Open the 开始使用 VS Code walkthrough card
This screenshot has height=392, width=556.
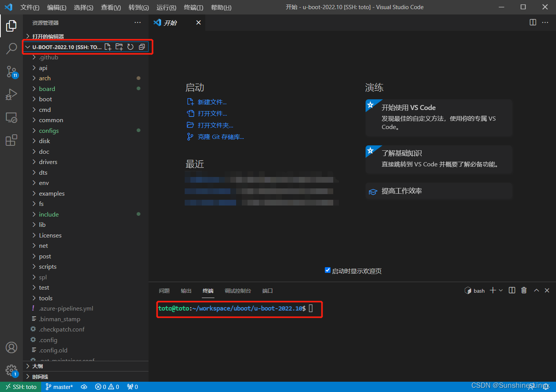(x=439, y=118)
